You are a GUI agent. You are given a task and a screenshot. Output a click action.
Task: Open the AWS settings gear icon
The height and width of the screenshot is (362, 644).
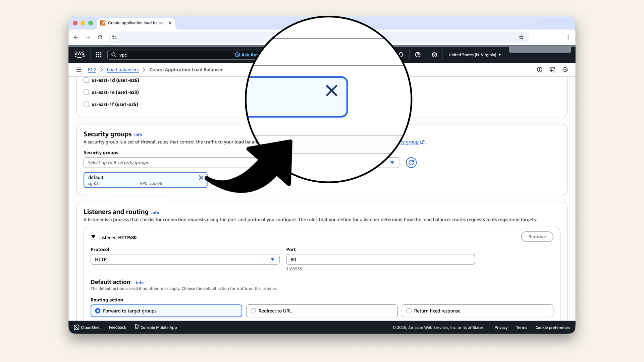point(434,55)
